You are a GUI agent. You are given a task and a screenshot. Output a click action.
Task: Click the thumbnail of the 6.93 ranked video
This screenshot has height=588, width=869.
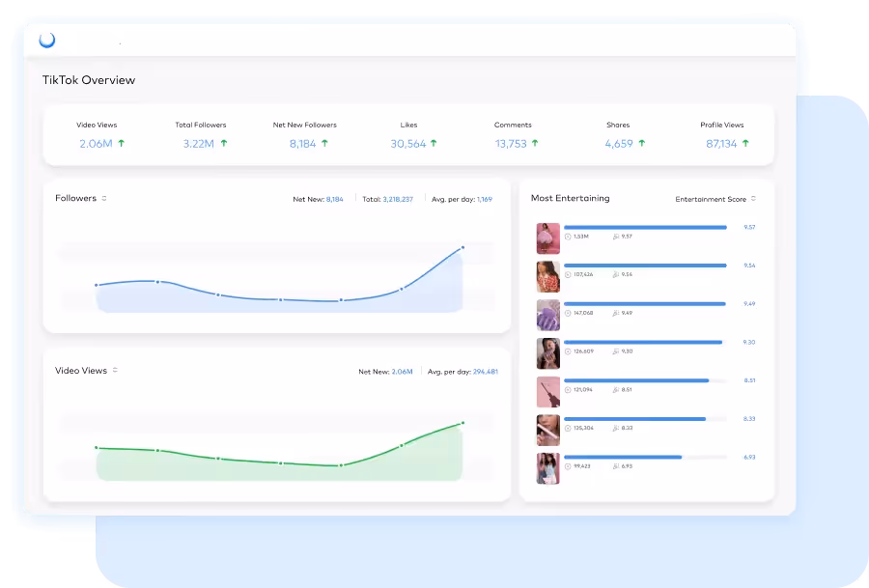(x=547, y=468)
